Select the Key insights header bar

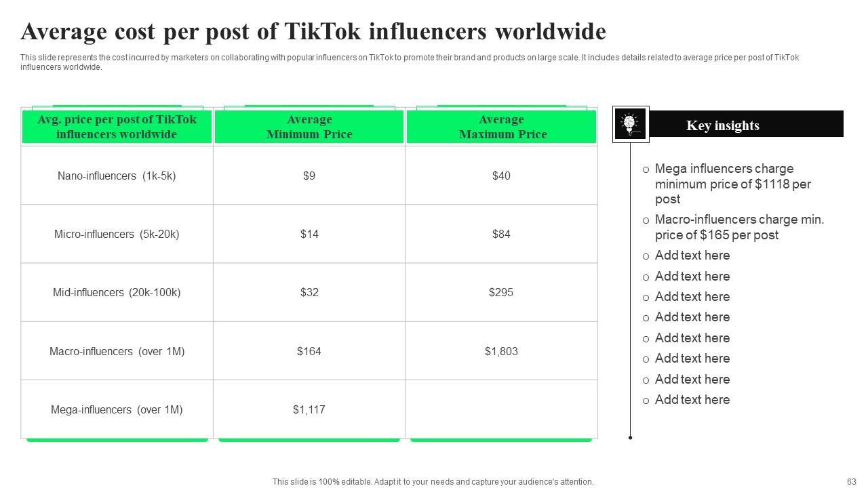point(745,125)
